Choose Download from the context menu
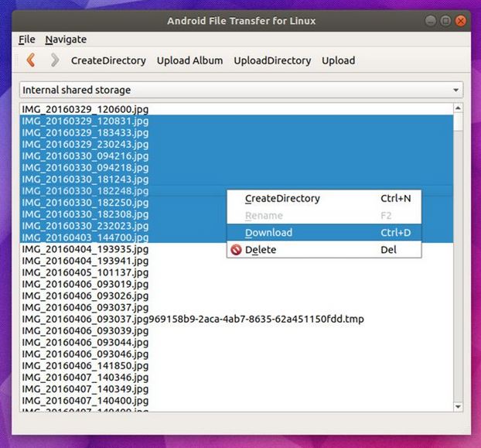 pyautogui.click(x=324, y=233)
